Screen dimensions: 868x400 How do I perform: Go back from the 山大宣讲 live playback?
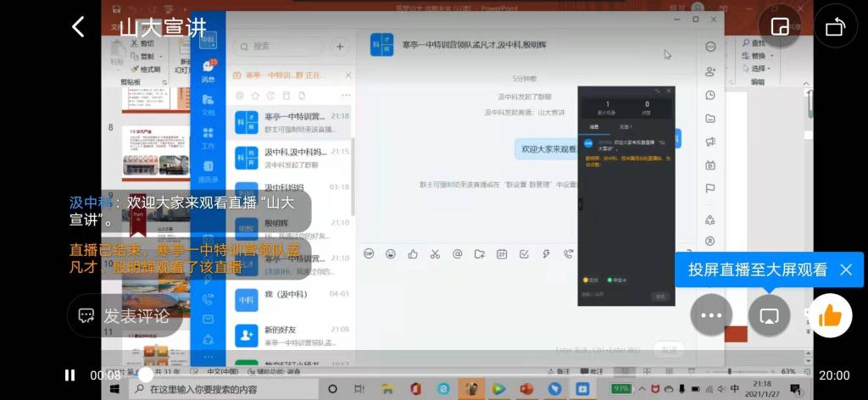click(78, 26)
